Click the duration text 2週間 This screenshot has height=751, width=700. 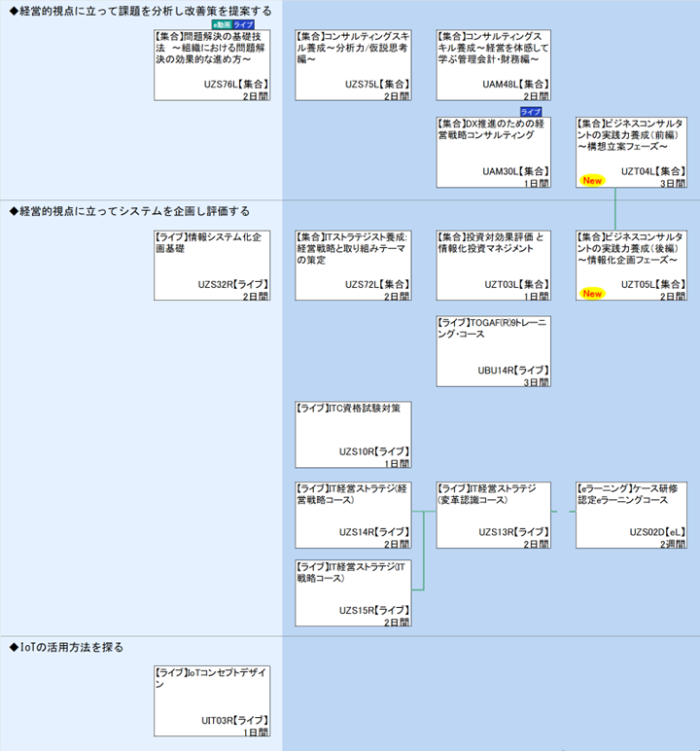click(673, 544)
